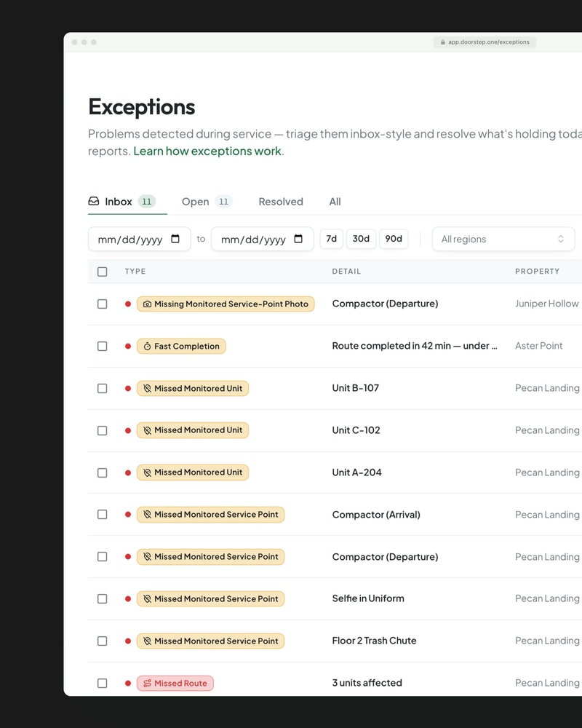Click the Missed Route badge
This screenshot has height=728, width=582.
175,684
